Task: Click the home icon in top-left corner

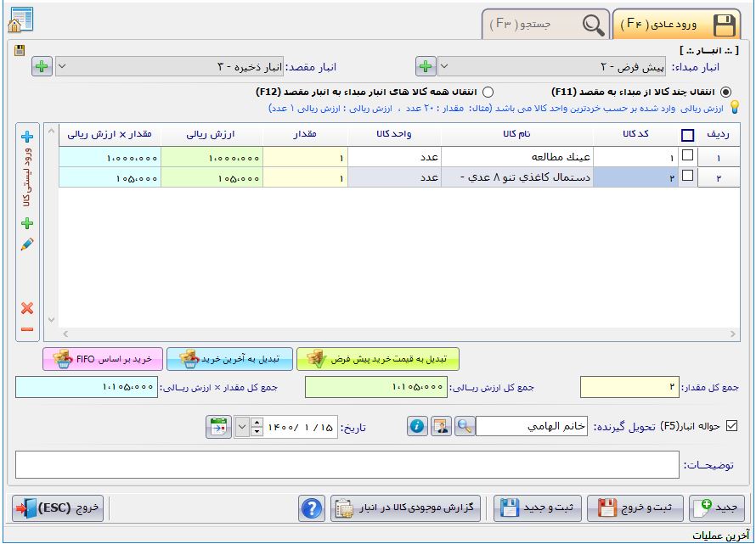Action: tap(19, 20)
